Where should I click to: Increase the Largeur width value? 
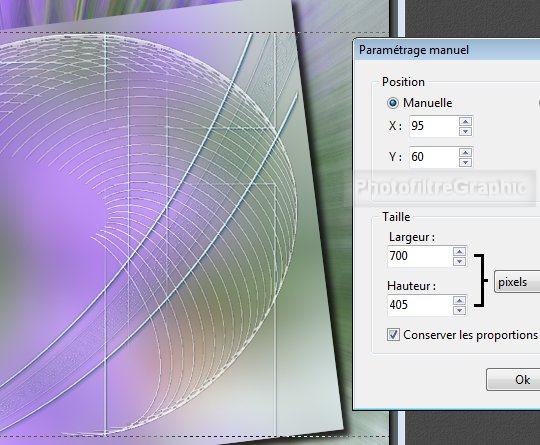click(x=459, y=252)
